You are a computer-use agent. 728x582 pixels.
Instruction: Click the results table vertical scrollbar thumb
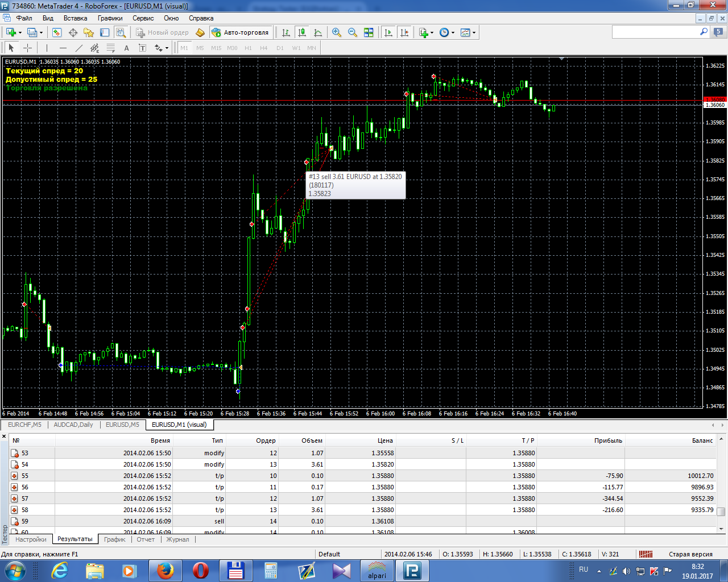pyautogui.click(x=721, y=511)
